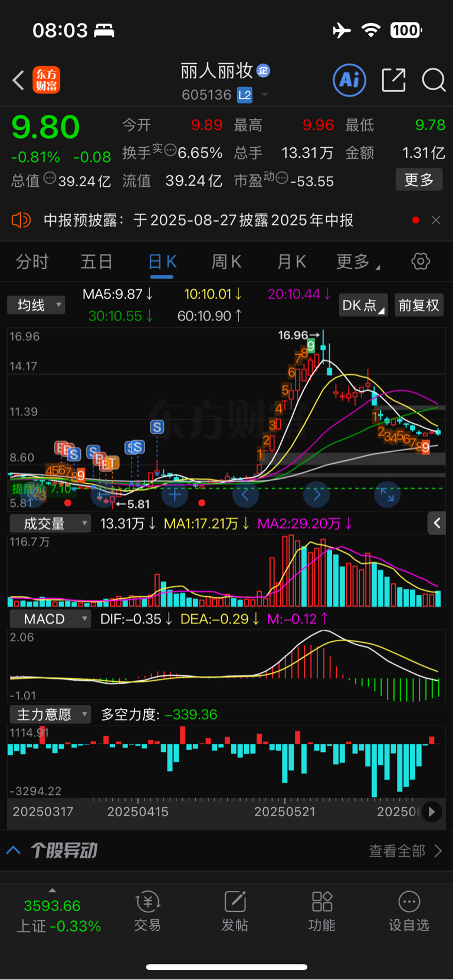The width and height of the screenshot is (453, 980).
Task: Tap the MA5:9.87 moving average value
Action: (x=118, y=294)
